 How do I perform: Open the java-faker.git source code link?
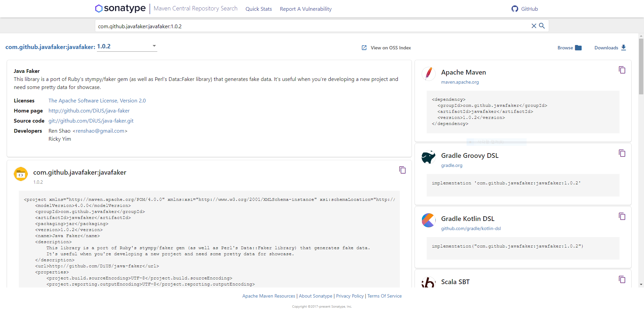(x=91, y=121)
